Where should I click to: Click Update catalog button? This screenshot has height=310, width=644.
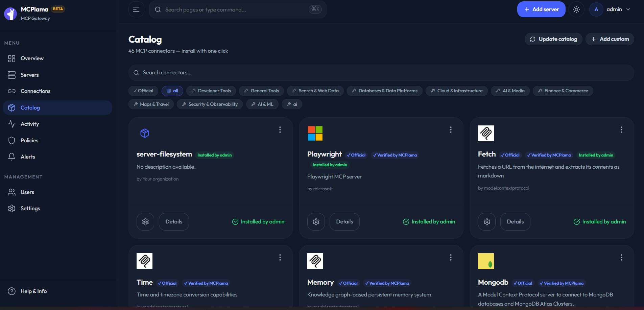point(553,39)
